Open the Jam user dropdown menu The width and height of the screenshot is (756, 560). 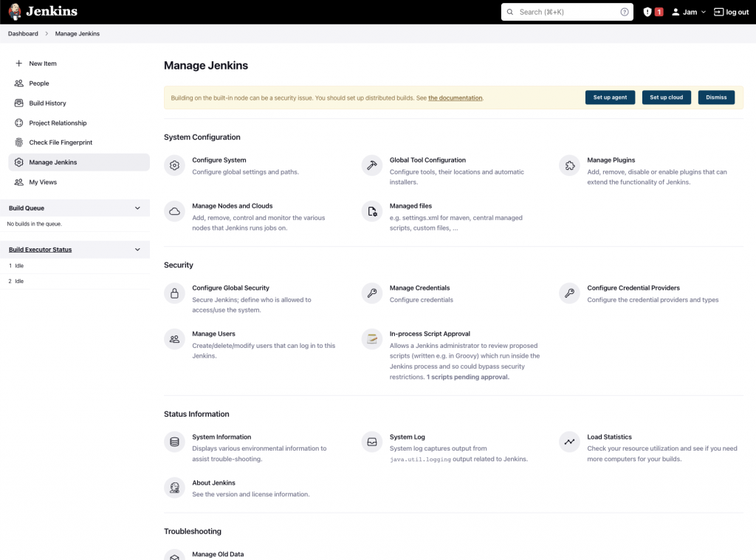point(689,12)
